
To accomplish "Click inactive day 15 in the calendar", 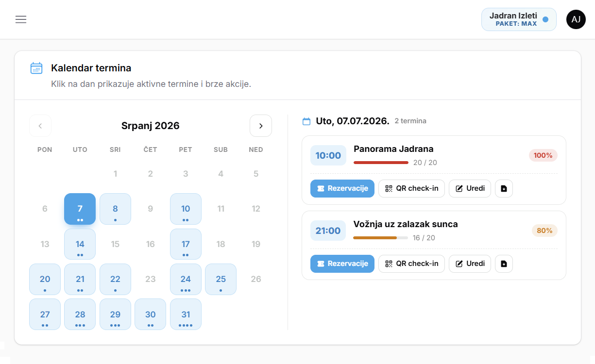I will 115,244.
